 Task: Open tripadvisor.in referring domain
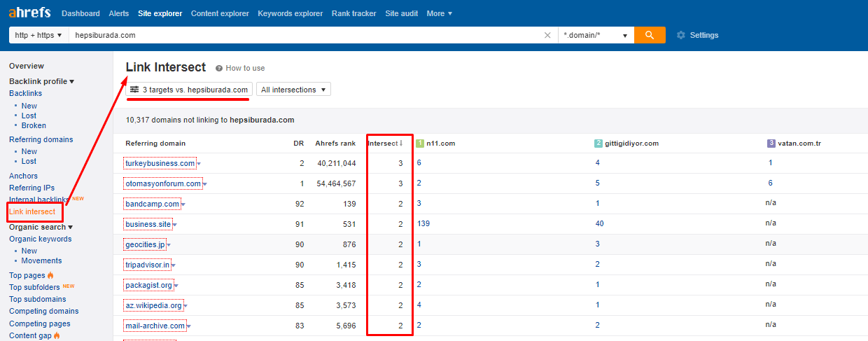(147, 265)
